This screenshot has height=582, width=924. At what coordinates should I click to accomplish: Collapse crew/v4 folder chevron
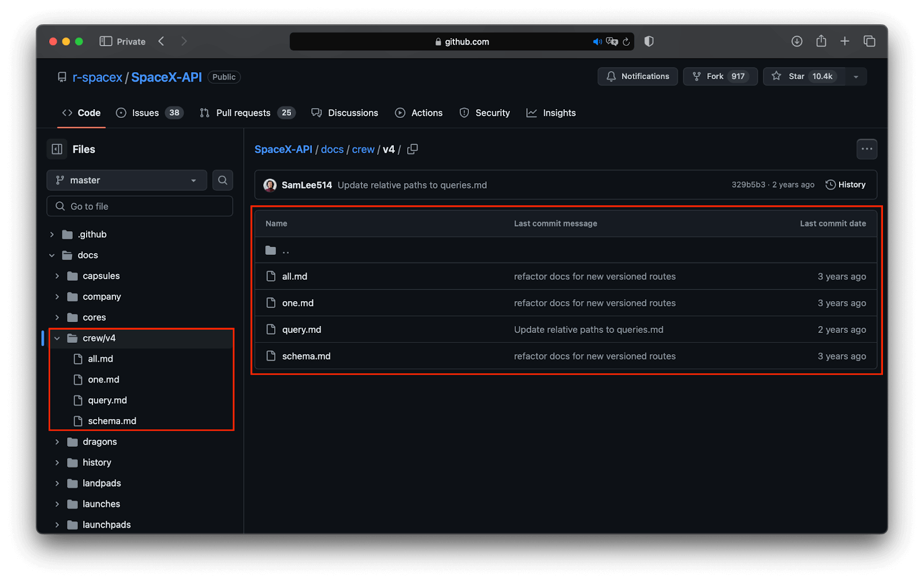pyautogui.click(x=57, y=339)
